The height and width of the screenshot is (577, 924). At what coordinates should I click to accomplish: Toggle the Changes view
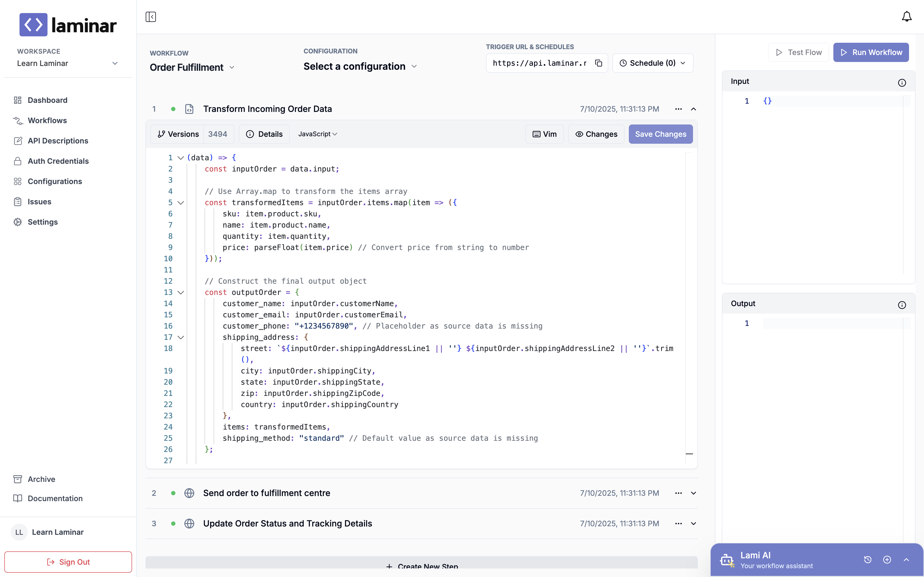click(x=596, y=134)
